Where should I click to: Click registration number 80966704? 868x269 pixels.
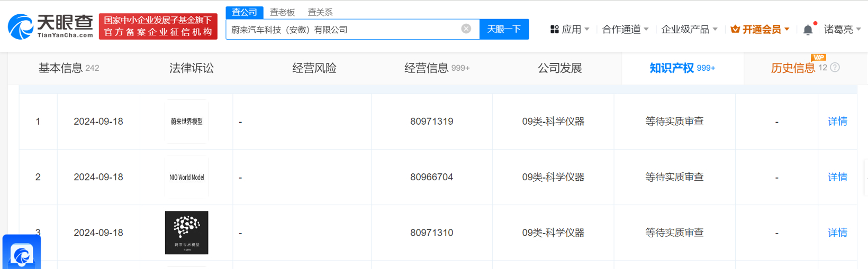point(431,177)
